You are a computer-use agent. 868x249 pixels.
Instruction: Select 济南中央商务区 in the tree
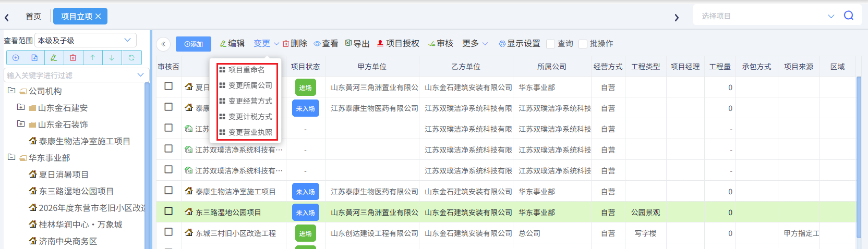(x=68, y=241)
